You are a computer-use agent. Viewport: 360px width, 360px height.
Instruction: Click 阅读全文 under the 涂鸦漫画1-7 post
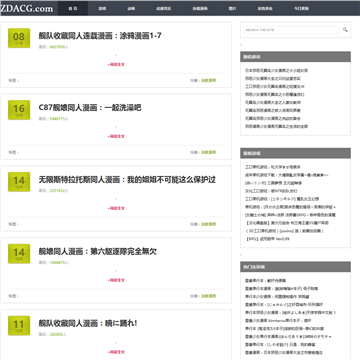tap(116, 64)
